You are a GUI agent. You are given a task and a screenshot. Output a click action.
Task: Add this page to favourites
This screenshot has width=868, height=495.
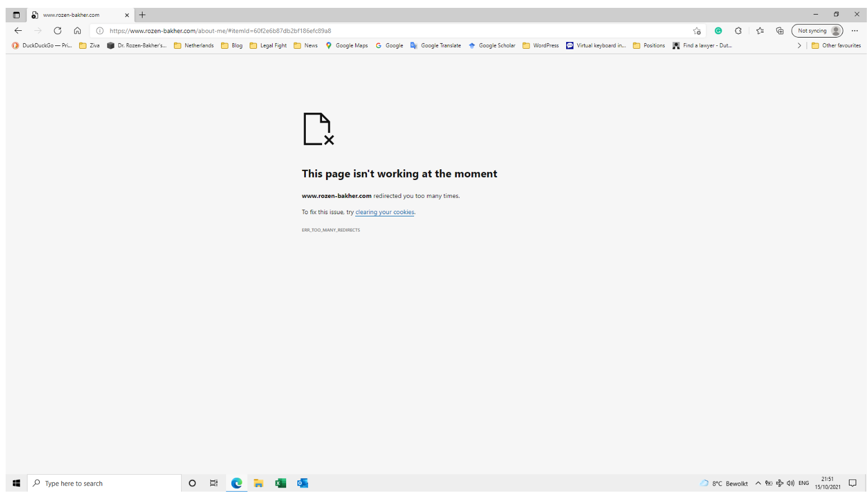[x=697, y=31]
